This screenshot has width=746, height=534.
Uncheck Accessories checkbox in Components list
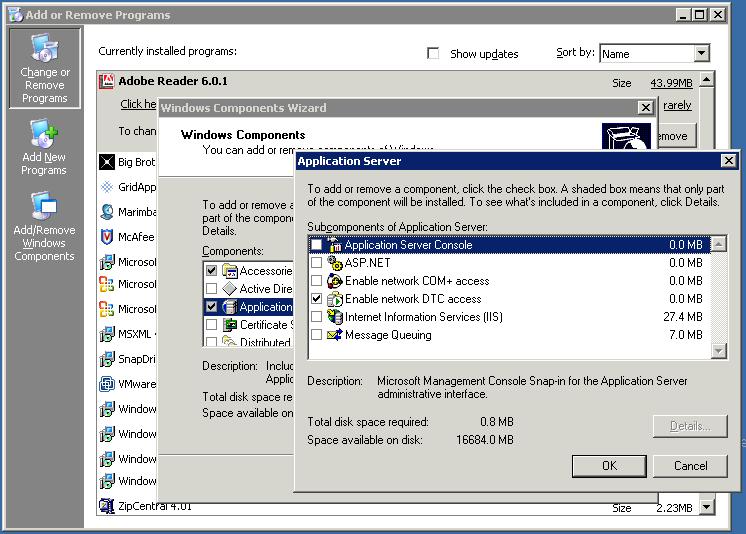(212, 271)
